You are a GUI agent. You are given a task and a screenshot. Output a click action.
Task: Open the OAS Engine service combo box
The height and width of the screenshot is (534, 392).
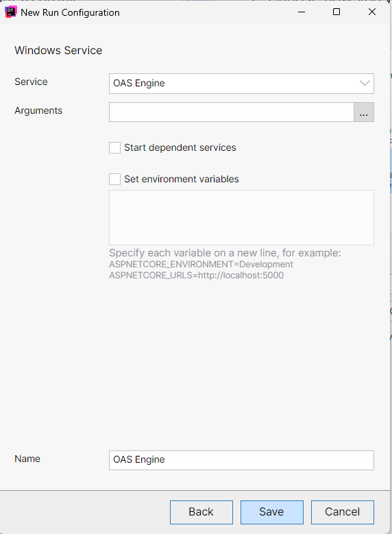tap(241, 84)
